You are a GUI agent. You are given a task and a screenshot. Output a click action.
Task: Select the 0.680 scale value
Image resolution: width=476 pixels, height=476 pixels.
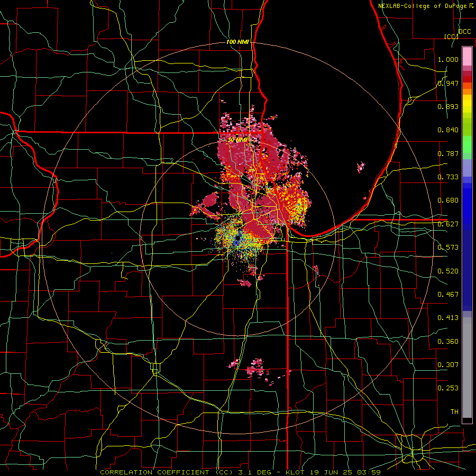448,200
